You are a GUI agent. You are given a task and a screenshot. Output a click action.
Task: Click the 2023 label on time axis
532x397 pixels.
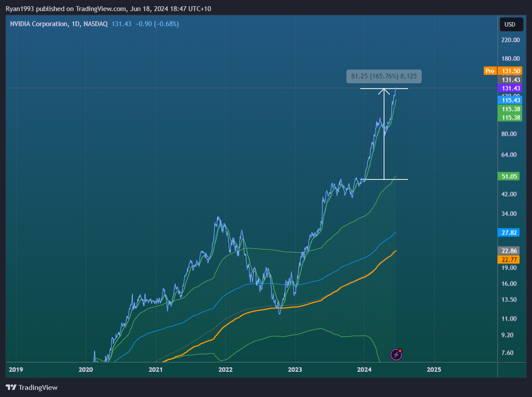pyautogui.click(x=295, y=370)
